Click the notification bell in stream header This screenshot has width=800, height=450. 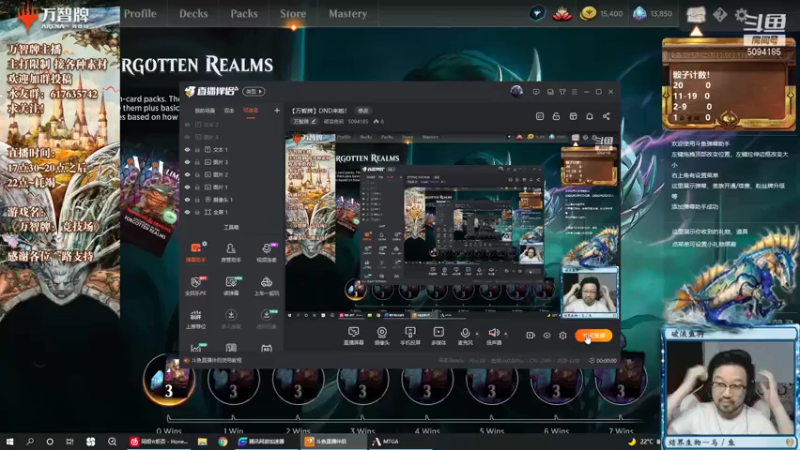click(x=589, y=116)
